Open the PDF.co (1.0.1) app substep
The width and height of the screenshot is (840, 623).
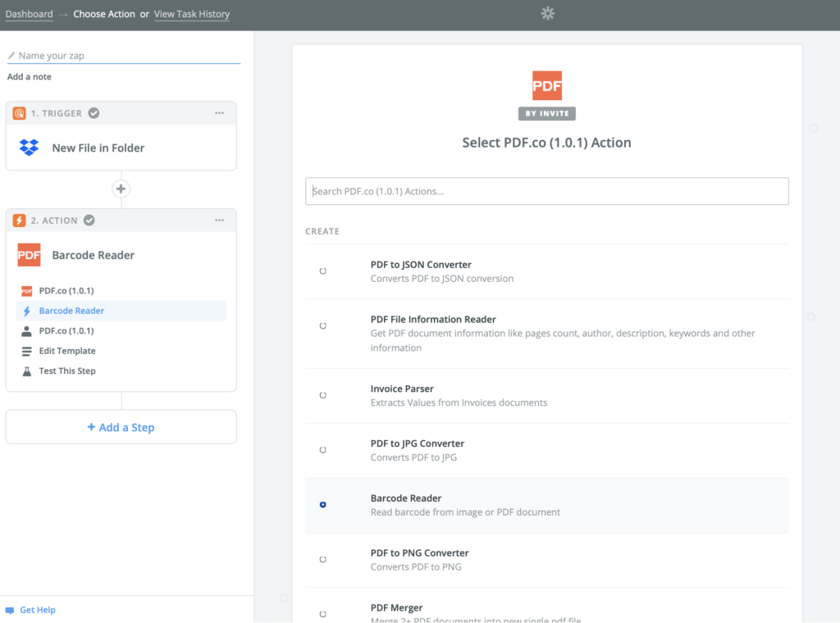(121, 291)
